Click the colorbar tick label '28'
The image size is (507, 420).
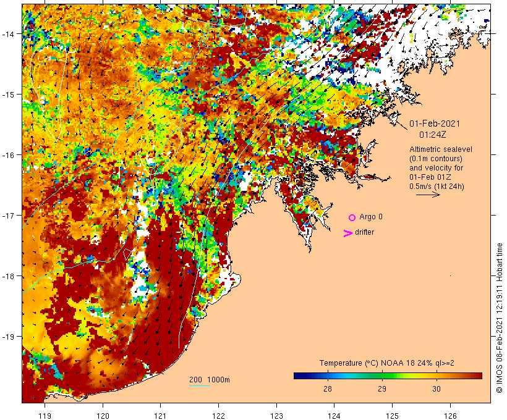pos(328,388)
